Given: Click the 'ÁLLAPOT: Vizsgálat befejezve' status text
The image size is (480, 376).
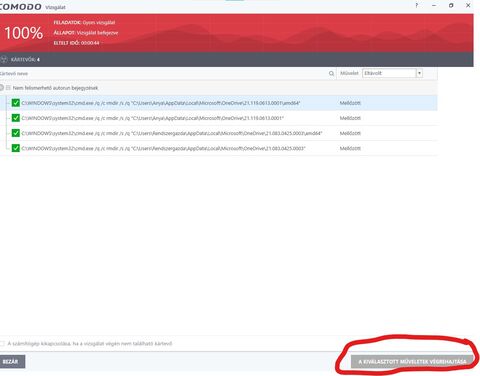Looking at the screenshot, I should (86, 33).
